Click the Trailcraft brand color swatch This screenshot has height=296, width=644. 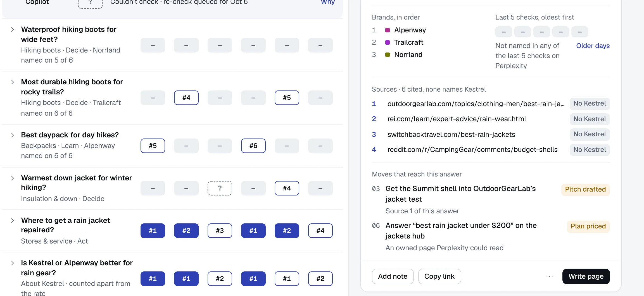[388, 42]
